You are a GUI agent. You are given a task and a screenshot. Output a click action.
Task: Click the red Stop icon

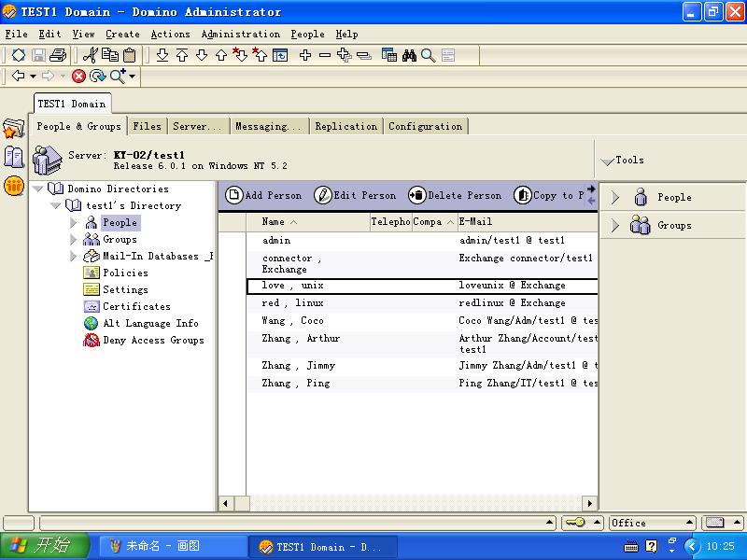point(78,76)
